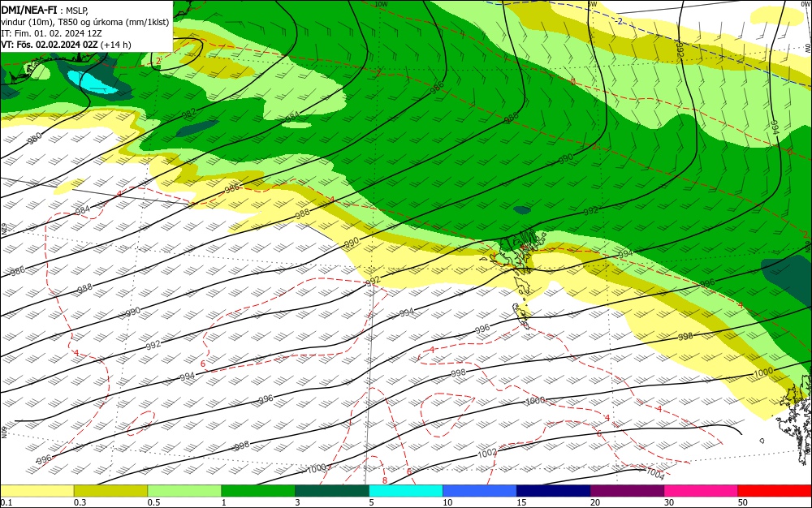Choose the navy 15–20 legend swatch
The height and width of the screenshot is (508, 812).
pos(554,491)
